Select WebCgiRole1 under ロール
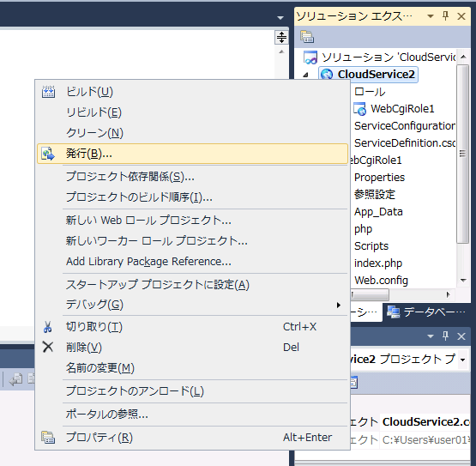This screenshot has height=466, width=476. pyautogui.click(x=402, y=109)
